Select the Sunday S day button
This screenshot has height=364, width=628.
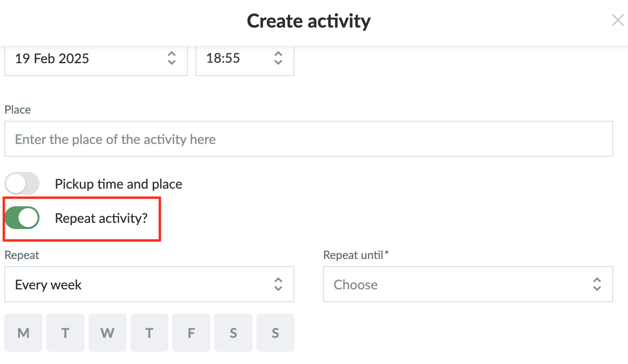(275, 333)
